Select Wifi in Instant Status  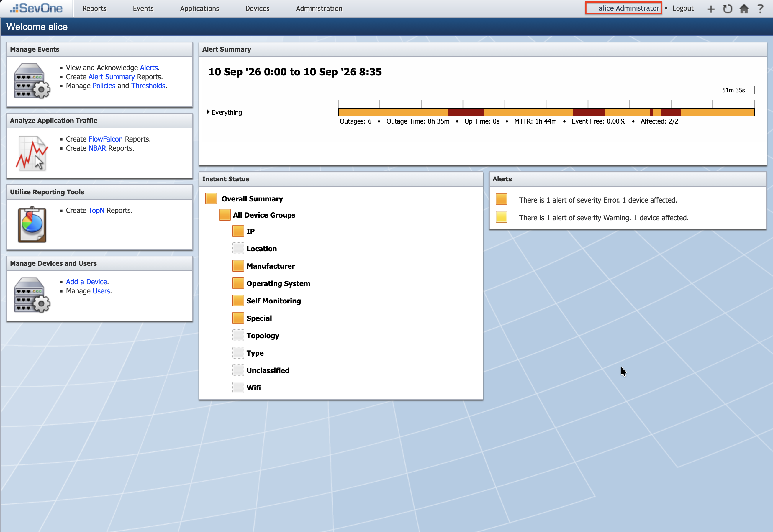[x=253, y=388]
